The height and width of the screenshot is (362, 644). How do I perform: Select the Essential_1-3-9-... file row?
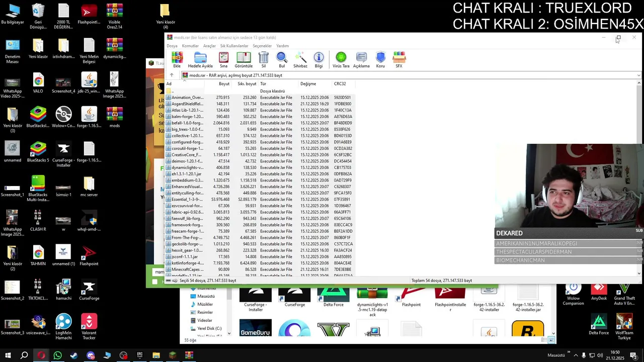point(260,199)
